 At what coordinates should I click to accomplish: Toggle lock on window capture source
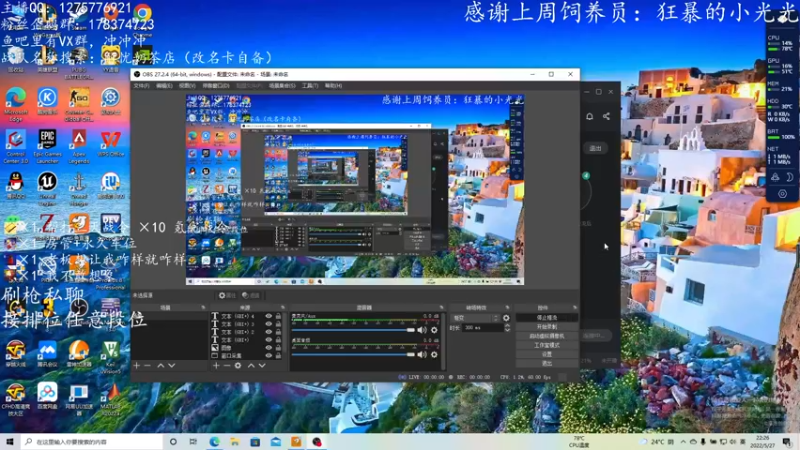point(278,355)
